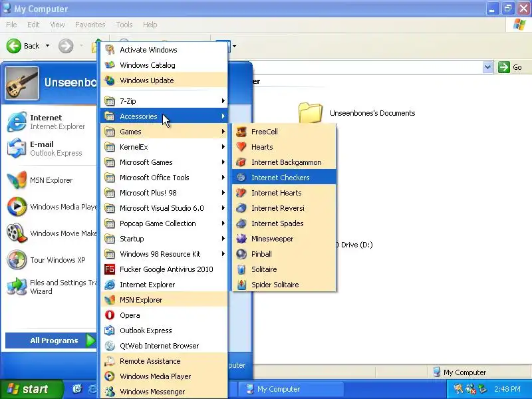
Task: Open the Back button history dropdown
Action: (47, 46)
